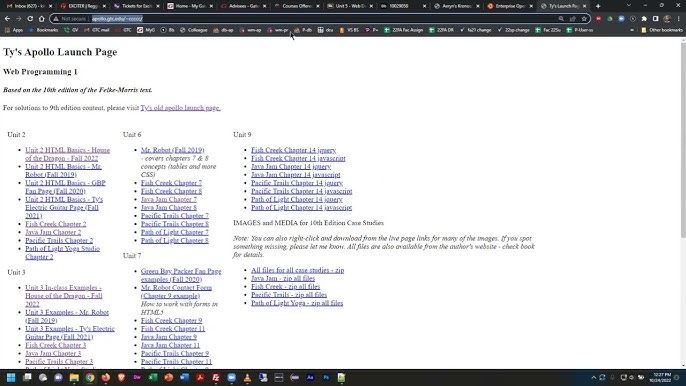Open the Extensions puzzle-piece icon
This screenshot has width=686, height=386.
644,19
